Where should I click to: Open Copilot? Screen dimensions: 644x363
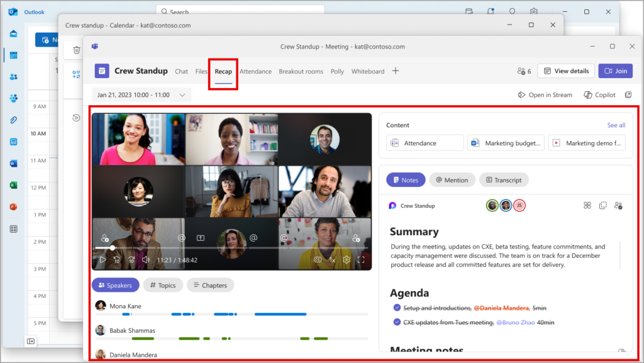[599, 95]
